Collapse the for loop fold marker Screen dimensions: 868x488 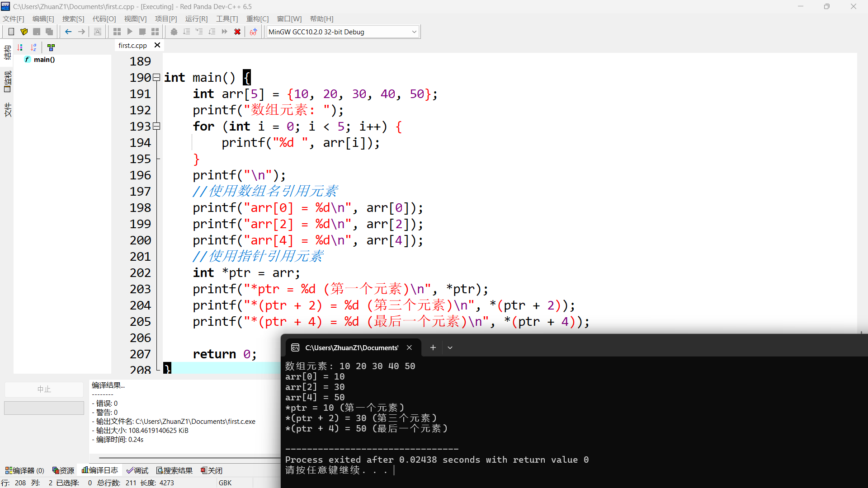pyautogui.click(x=156, y=126)
